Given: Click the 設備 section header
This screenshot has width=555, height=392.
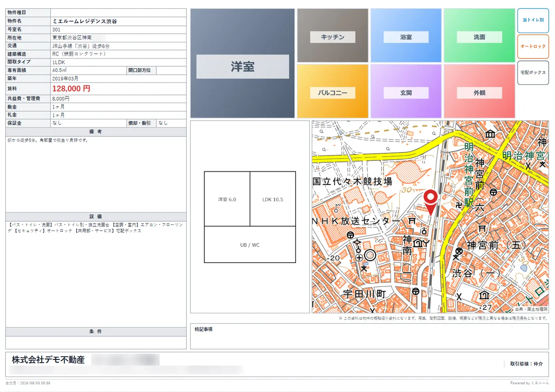Looking at the screenshot, I should pos(96,217).
